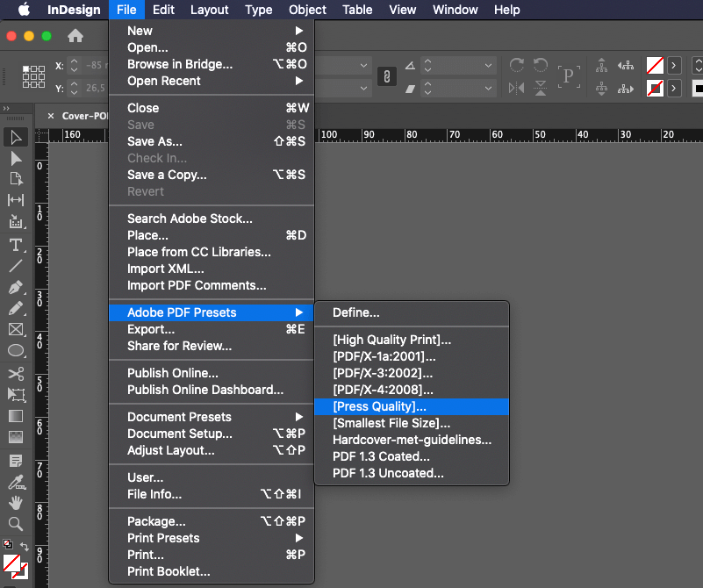Open the Apple menu

[x=24, y=10]
